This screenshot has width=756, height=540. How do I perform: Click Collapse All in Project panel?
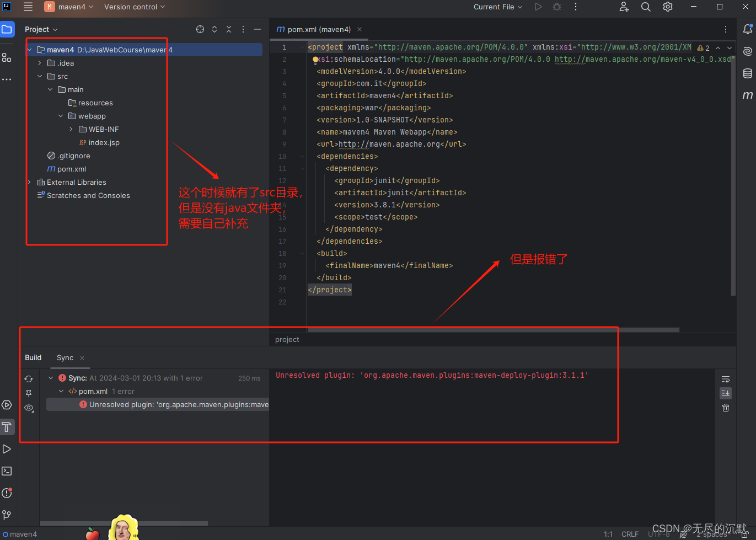click(229, 29)
